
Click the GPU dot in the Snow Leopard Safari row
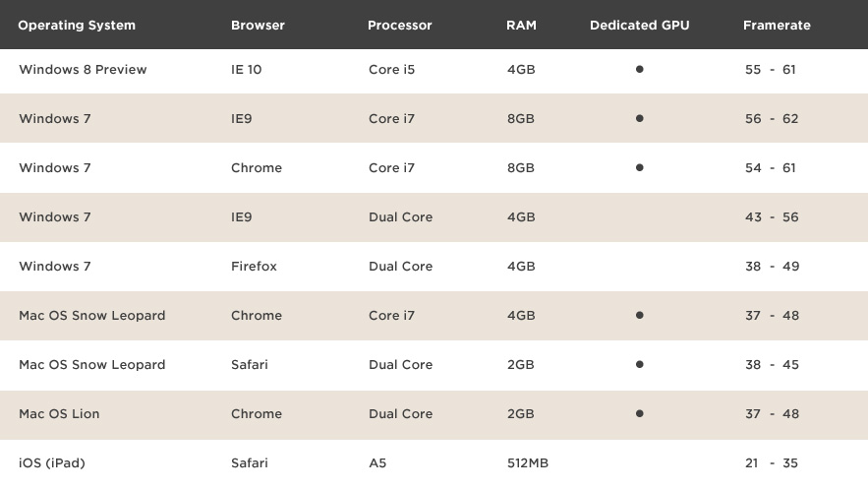[639, 364]
